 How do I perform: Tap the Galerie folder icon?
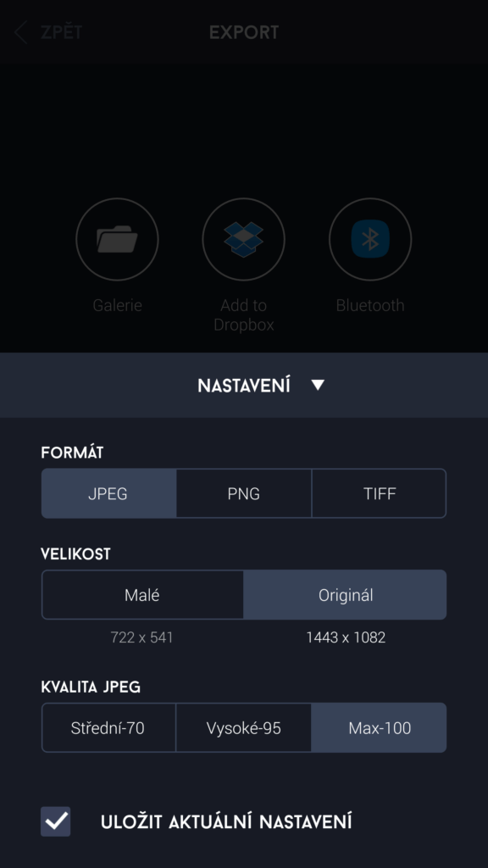(117, 239)
